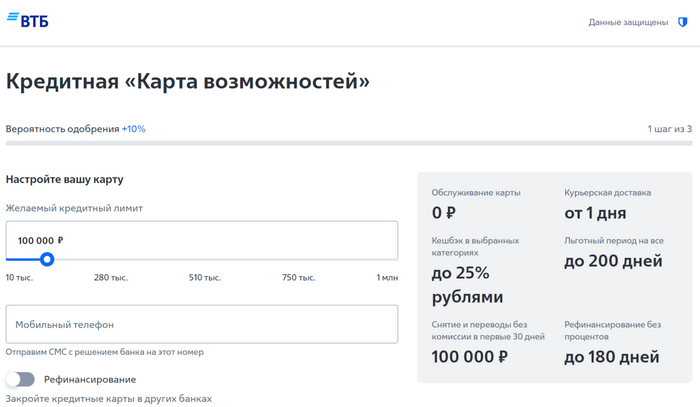Image resolution: width=700 pixels, height=407 pixels.
Task: Click the 10 тыс. slider mark
Action: [19, 277]
